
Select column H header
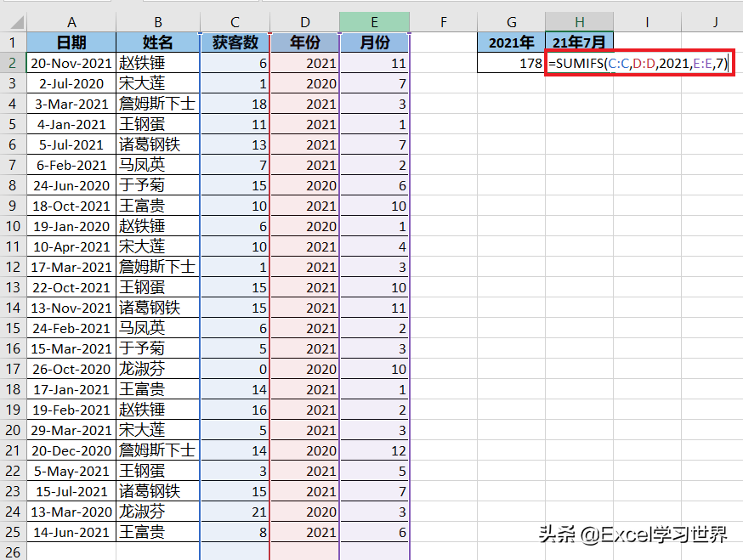pyautogui.click(x=579, y=22)
